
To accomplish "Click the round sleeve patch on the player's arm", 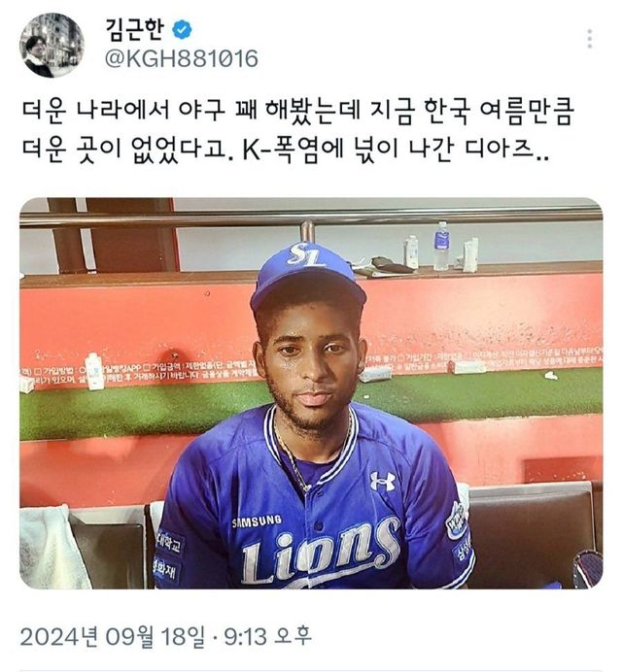I will 457,520.
